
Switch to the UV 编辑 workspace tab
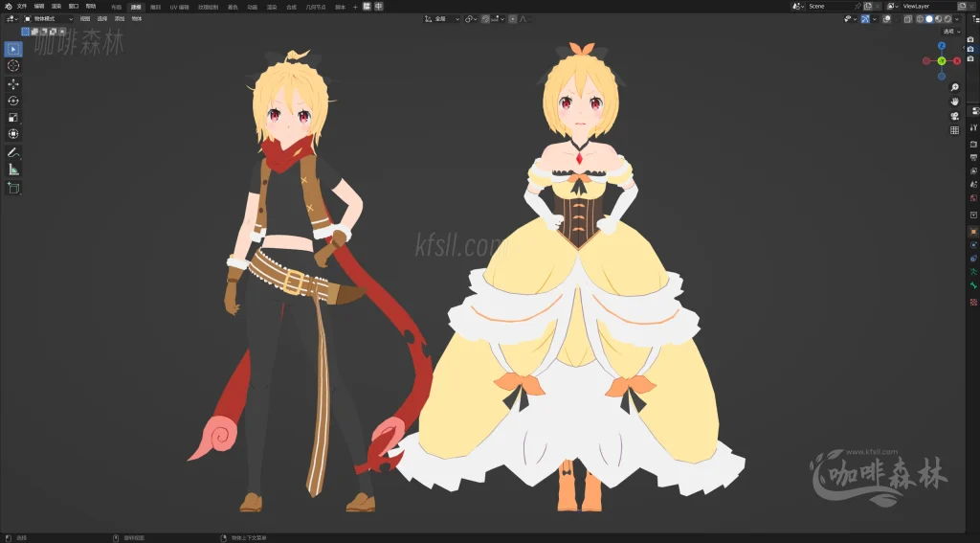click(x=179, y=7)
